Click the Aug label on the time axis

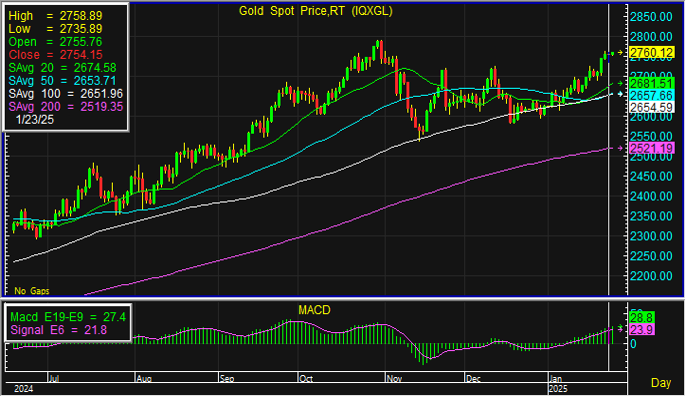[144, 379]
